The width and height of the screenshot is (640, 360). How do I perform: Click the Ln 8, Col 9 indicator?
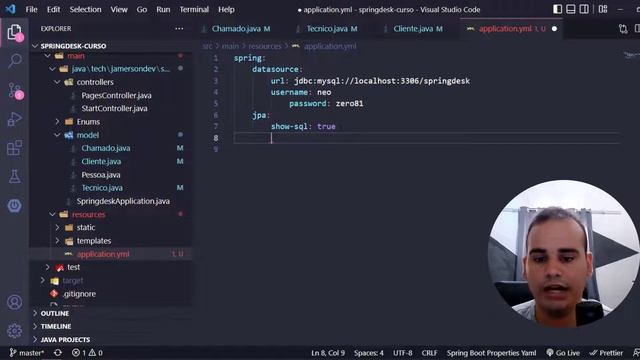pyautogui.click(x=328, y=353)
